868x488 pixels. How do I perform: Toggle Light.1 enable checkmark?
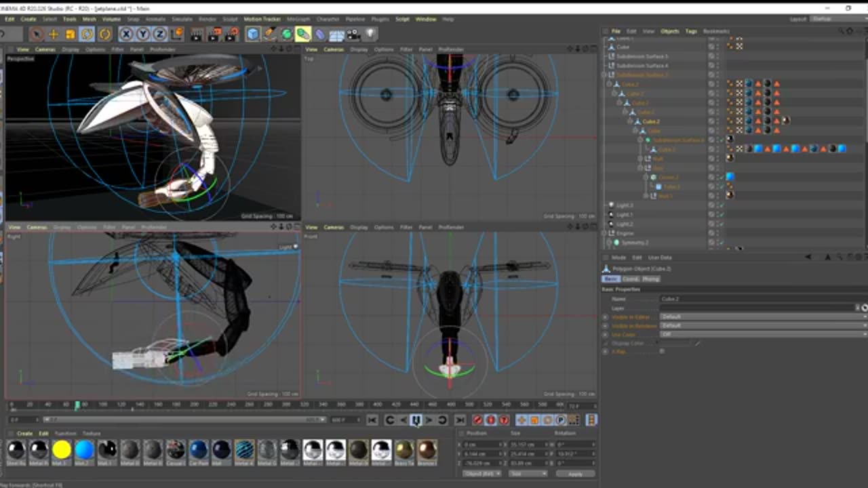(x=722, y=214)
